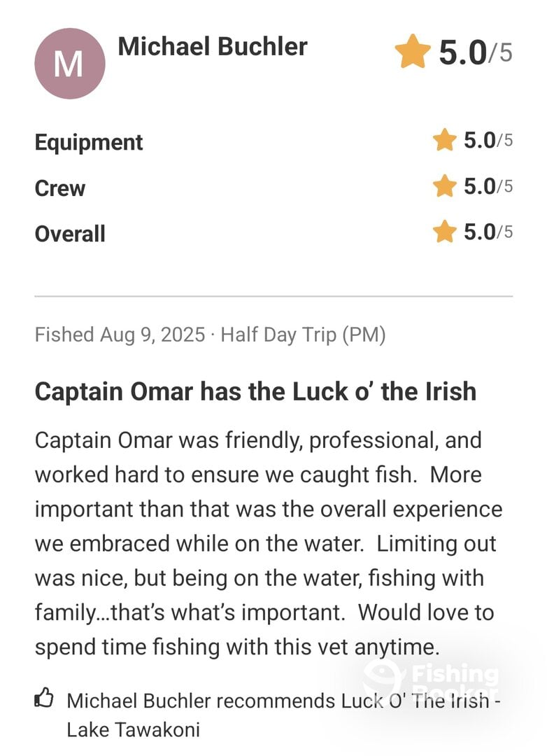Open Luck O' The Irish - Lake Tawakoni
Viewport: 547px width, 756px height.
[x=283, y=715]
